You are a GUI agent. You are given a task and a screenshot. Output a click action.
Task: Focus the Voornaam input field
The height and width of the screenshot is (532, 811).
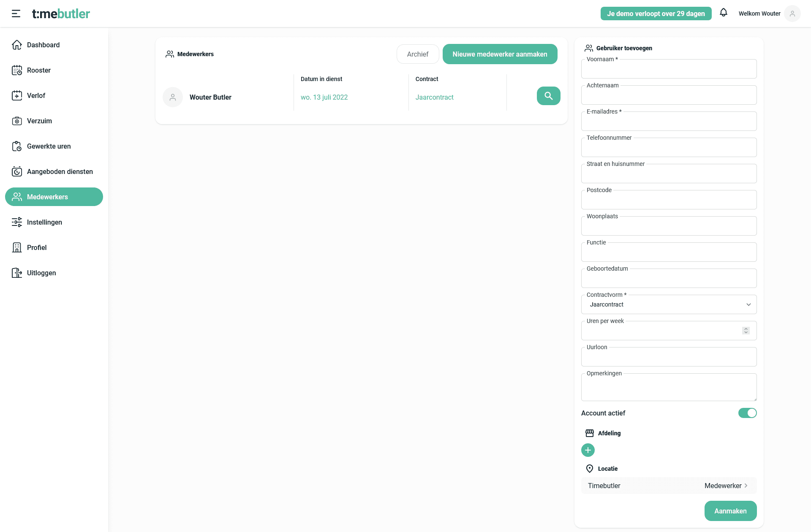669,69
